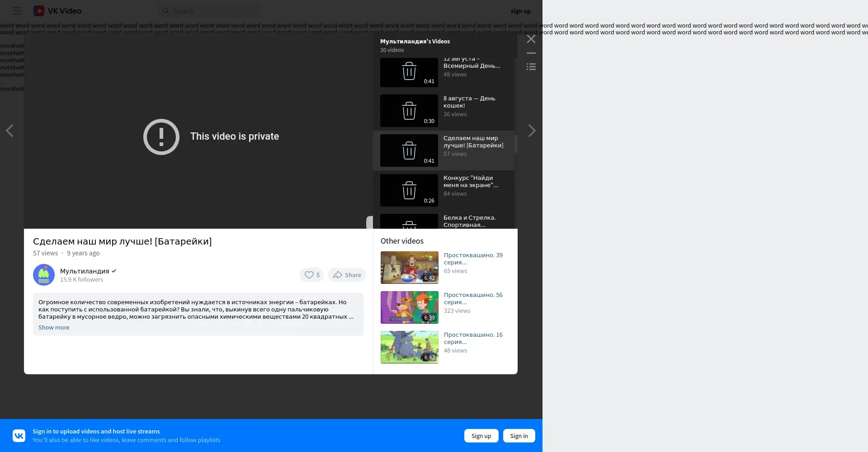Click the Share button
The width and height of the screenshot is (868, 452).
pyautogui.click(x=347, y=275)
